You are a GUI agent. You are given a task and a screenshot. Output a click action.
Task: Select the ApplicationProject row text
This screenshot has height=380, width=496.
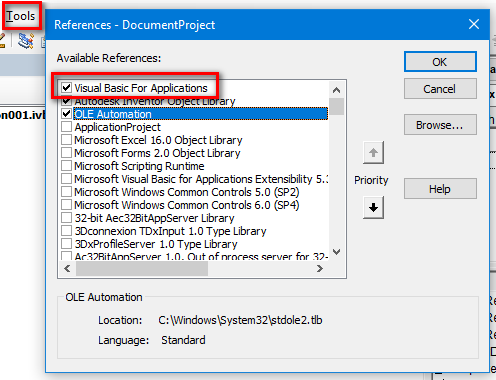click(x=117, y=127)
